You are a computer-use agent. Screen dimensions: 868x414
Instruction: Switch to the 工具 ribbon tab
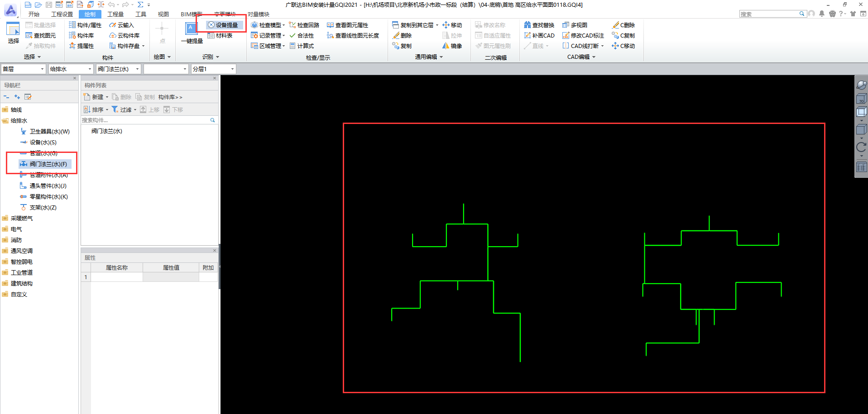click(141, 14)
